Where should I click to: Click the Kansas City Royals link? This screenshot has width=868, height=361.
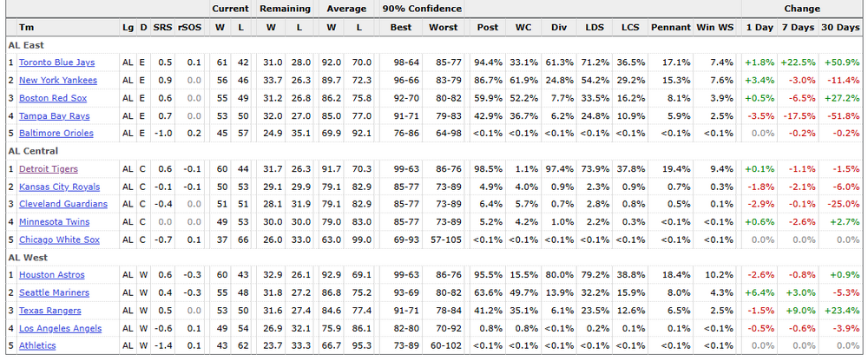(x=59, y=187)
